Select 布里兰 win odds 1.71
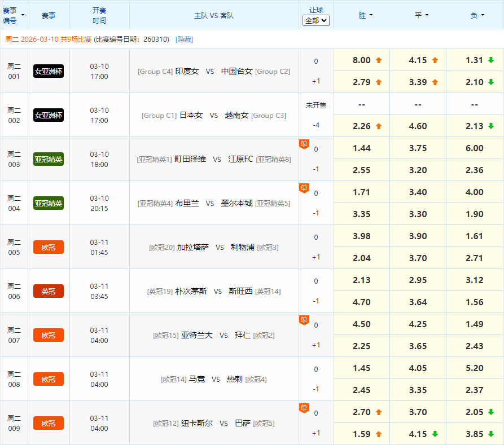The width and height of the screenshot is (504, 445). point(362,192)
